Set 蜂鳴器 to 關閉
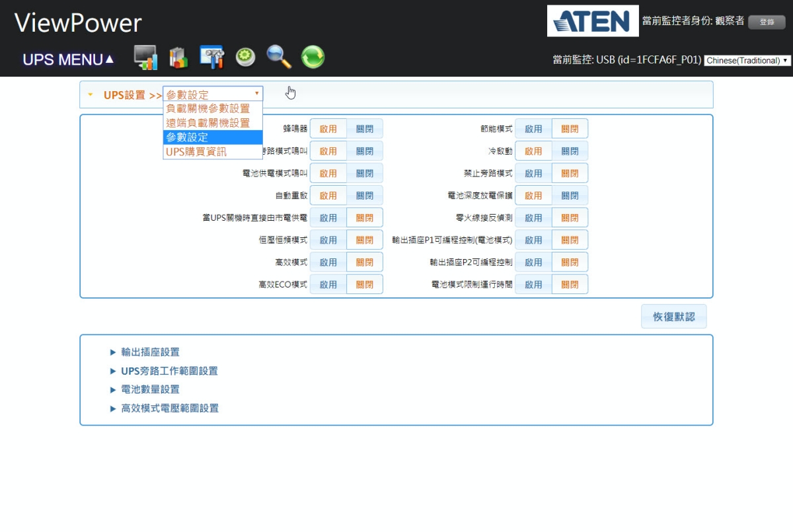Viewport: 793px width, 532px height. coord(365,129)
